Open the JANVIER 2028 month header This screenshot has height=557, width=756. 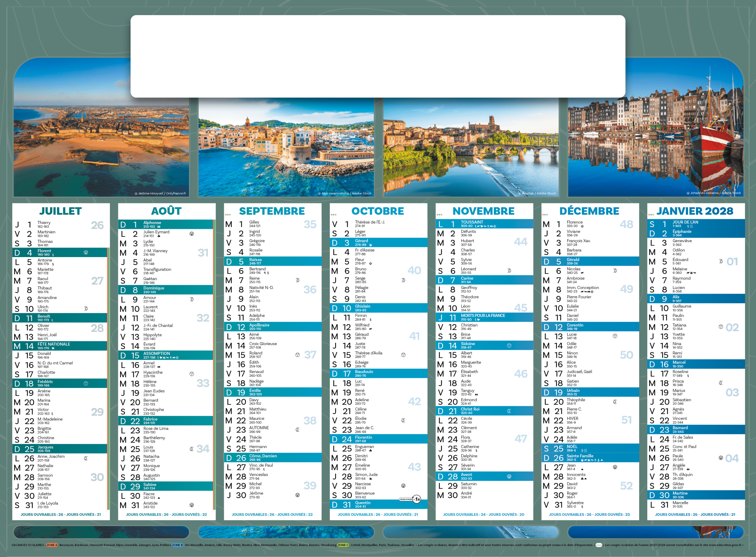(695, 211)
